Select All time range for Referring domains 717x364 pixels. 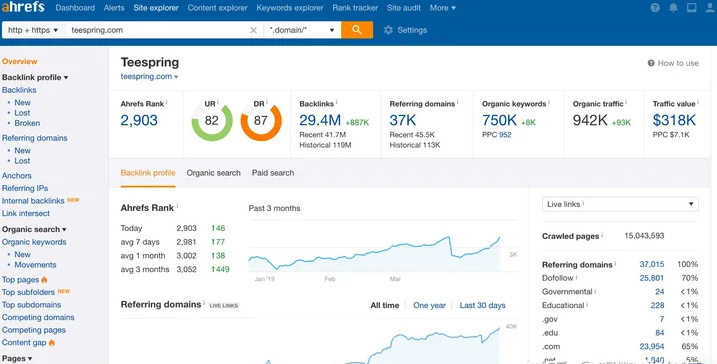(385, 305)
